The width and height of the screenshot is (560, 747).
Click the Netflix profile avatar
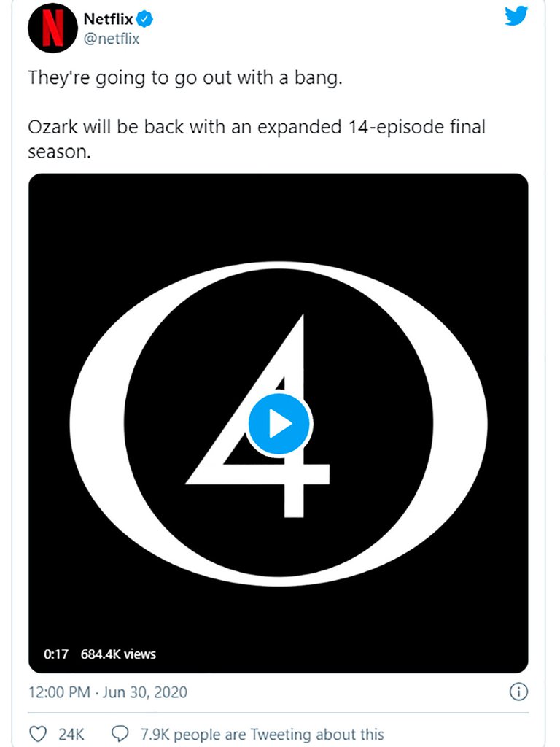tap(52, 28)
